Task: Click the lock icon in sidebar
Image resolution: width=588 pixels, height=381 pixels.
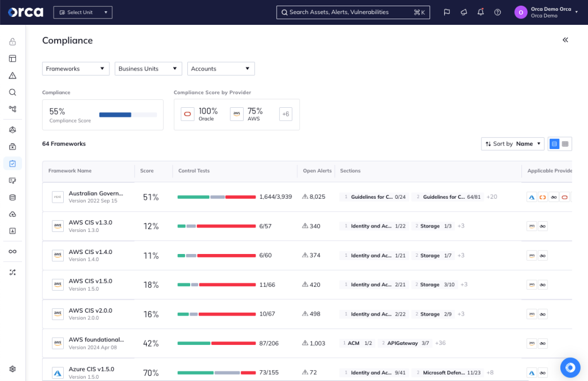Action: point(12,42)
